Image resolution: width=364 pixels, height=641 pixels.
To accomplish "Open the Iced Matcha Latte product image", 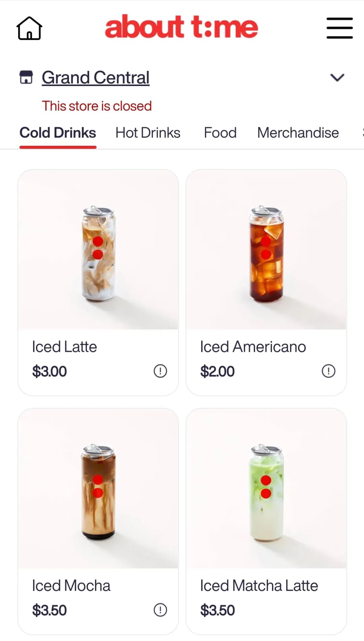I will [x=266, y=489].
